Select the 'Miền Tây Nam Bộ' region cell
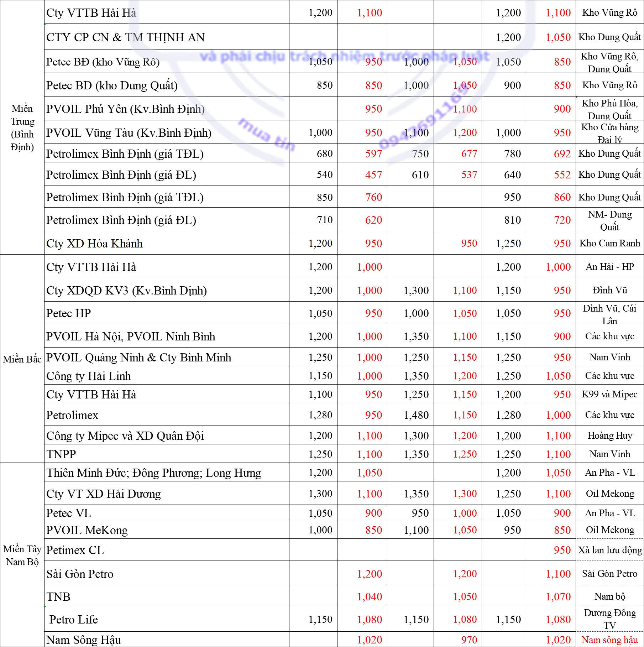644x647 pixels. (22, 555)
